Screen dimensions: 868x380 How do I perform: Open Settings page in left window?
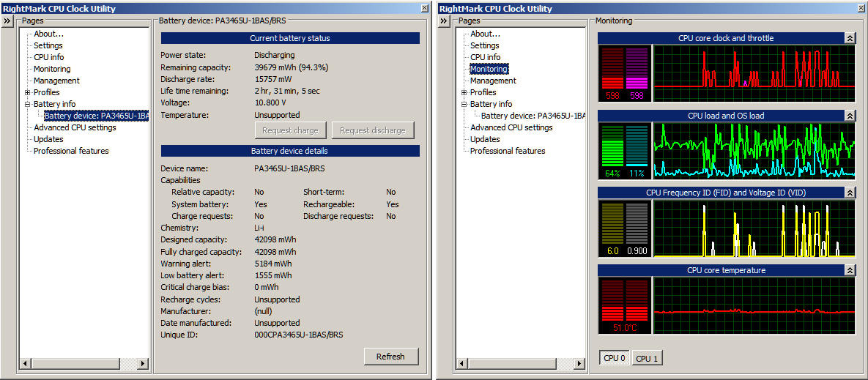point(48,45)
